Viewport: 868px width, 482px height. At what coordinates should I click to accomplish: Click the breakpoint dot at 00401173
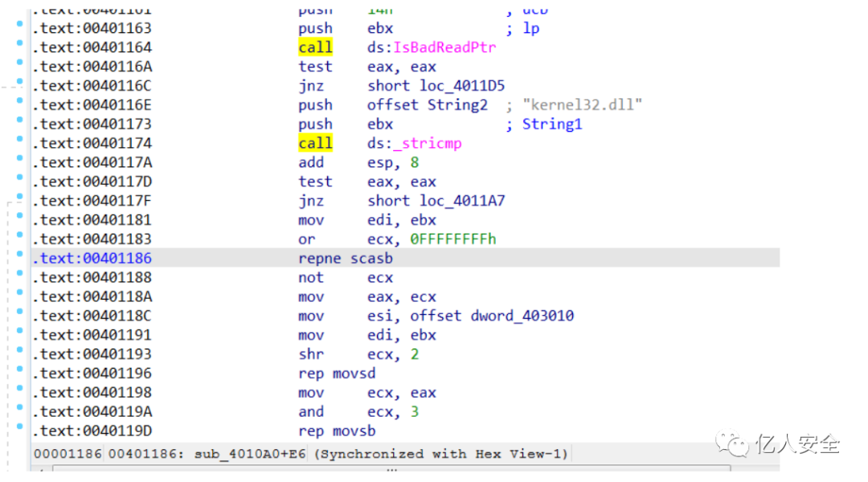coord(20,120)
